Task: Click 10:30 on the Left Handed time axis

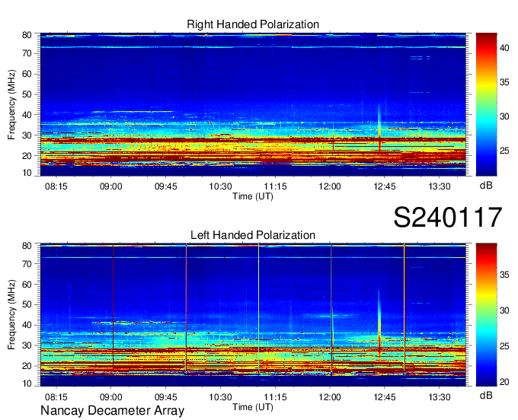Action: coord(220,397)
